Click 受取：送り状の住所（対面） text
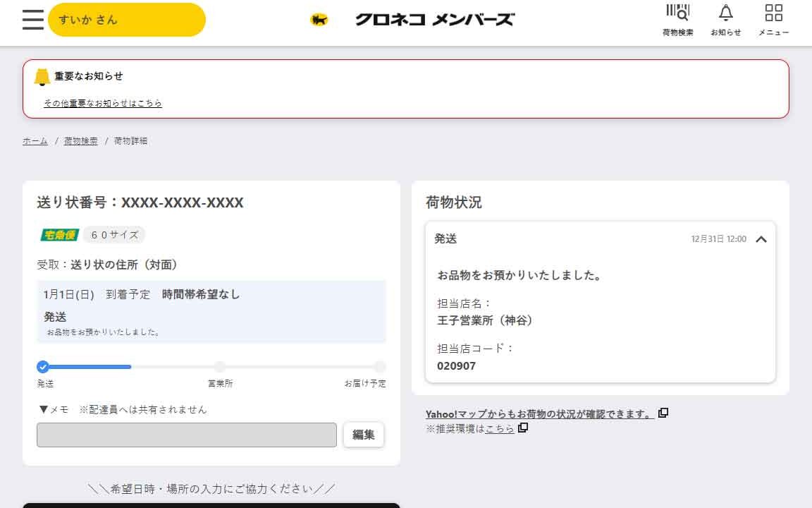The height and width of the screenshot is (508, 812). (107, 265)
